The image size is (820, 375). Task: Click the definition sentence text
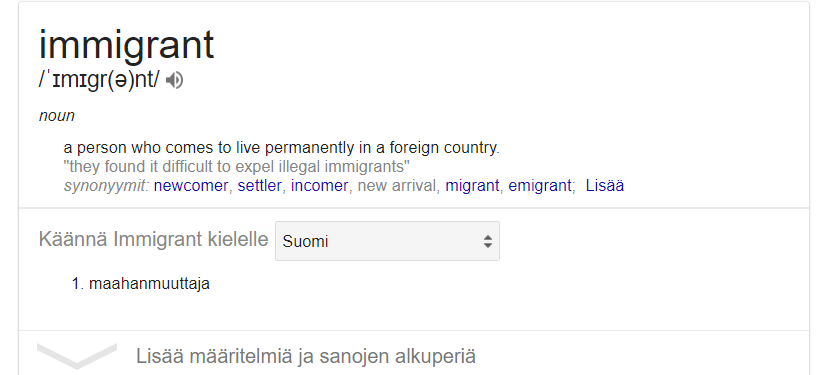pos(281,148)
